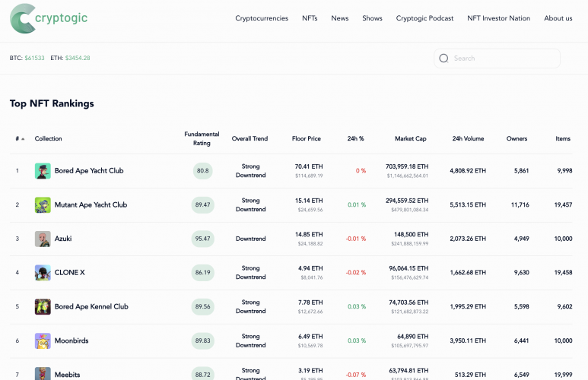Click the 703,959.18 ETH market cap
Image resolution: width=588 pixels, height=380 pixels.
pos(407,166)
